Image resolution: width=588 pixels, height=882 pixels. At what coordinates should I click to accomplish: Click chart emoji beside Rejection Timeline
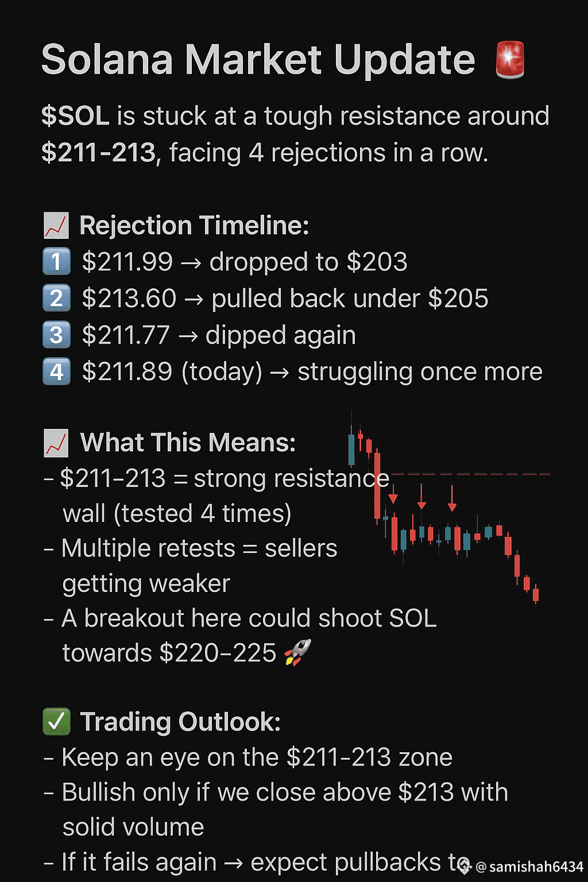coord(56,226)
